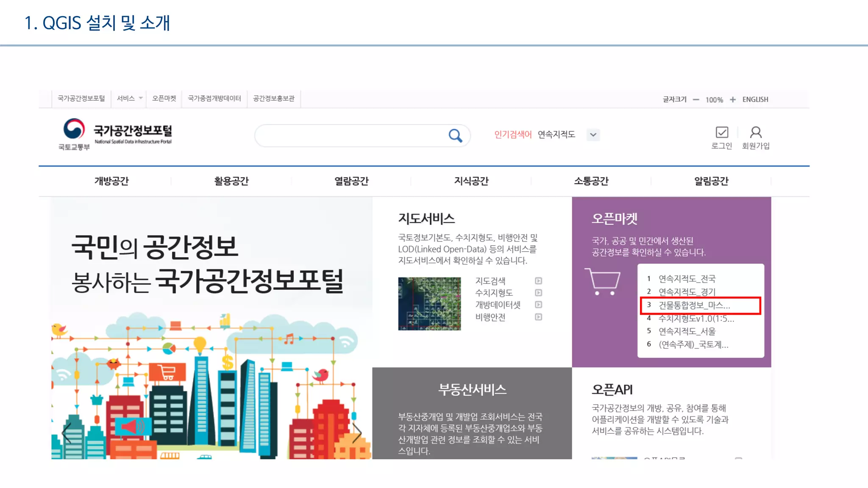Go to previous banner slide arrow
Screen dimensions: 868x488
[x=67, y=433]
